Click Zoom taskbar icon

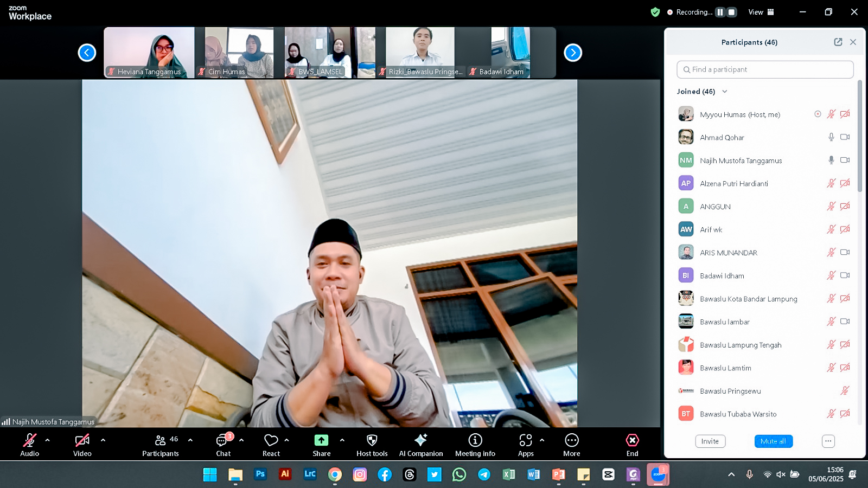658,474
